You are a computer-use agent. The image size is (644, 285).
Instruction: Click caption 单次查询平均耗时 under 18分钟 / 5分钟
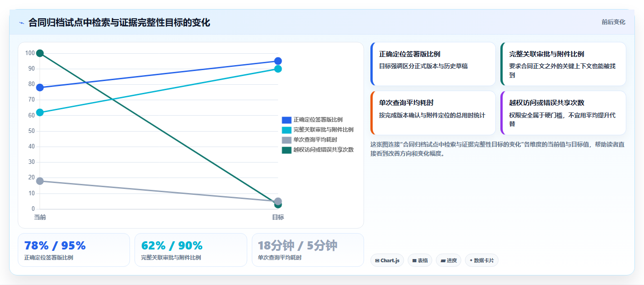point(280,258)
